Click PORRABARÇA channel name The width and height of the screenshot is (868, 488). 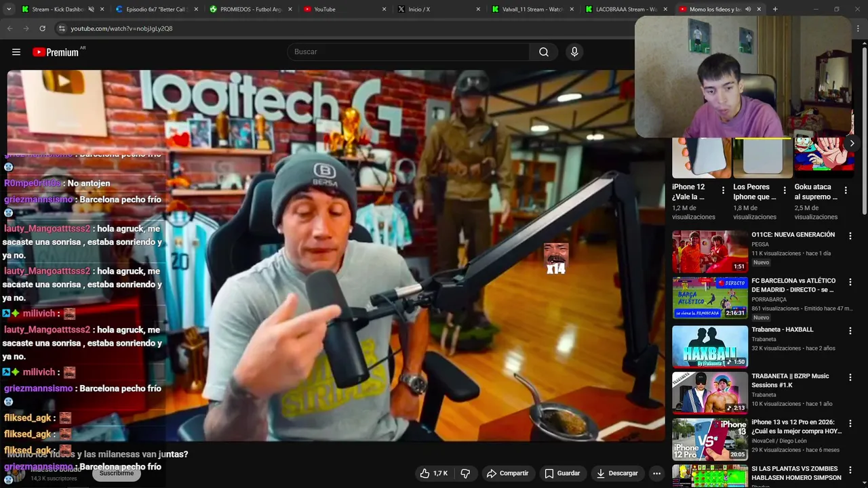click(770, 299)
